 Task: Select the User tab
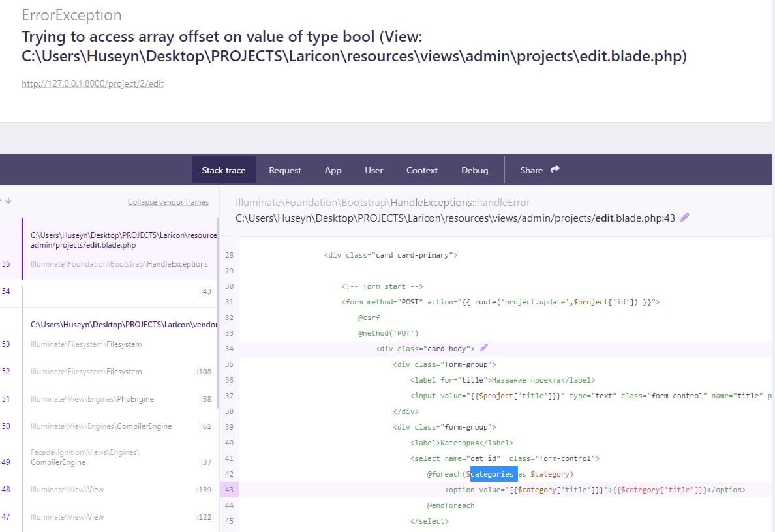pos(374,170)
